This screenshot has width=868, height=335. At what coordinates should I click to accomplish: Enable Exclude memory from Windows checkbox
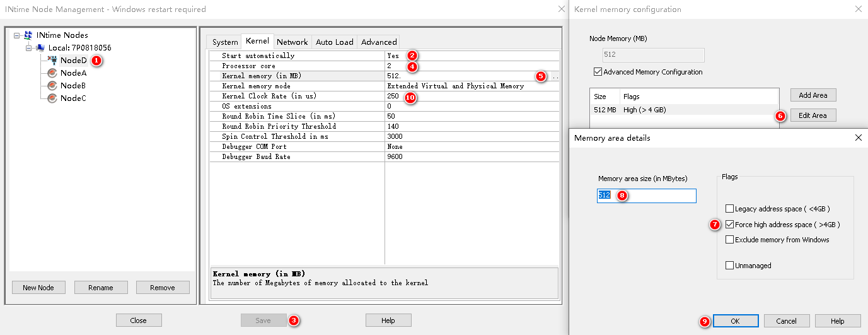coord(730,240)
